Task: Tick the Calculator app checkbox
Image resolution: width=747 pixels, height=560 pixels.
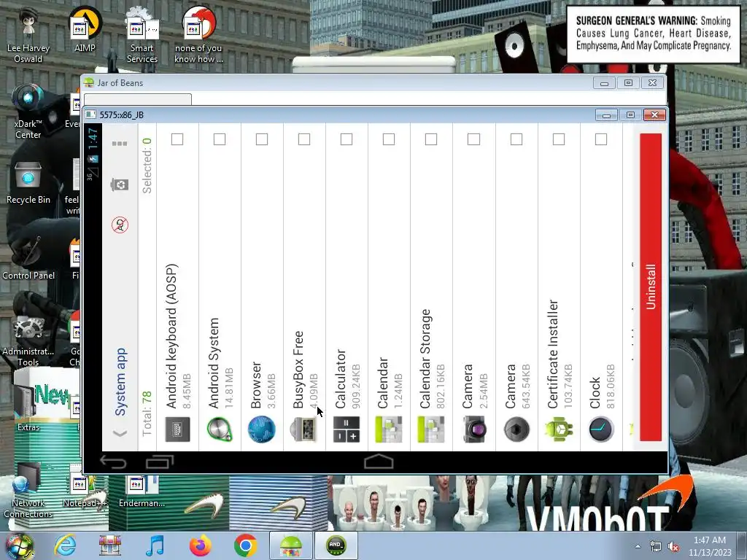Action: point(347,139)
